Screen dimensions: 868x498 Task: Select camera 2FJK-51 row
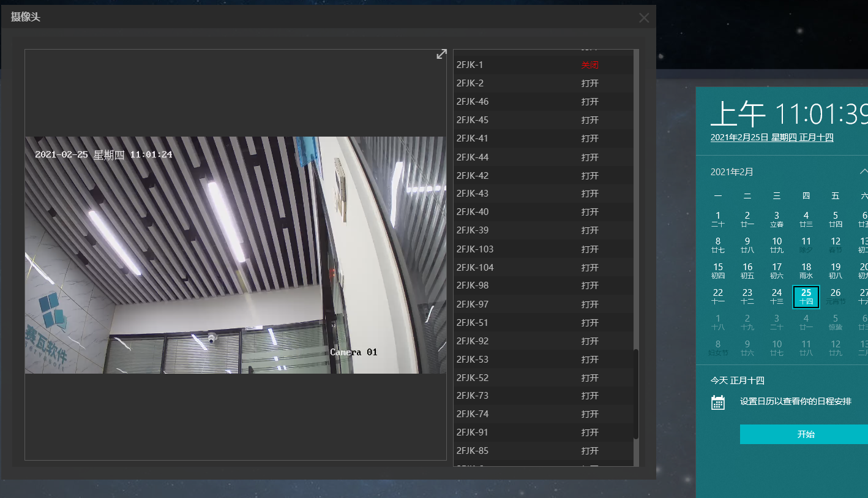coord(543,323)
